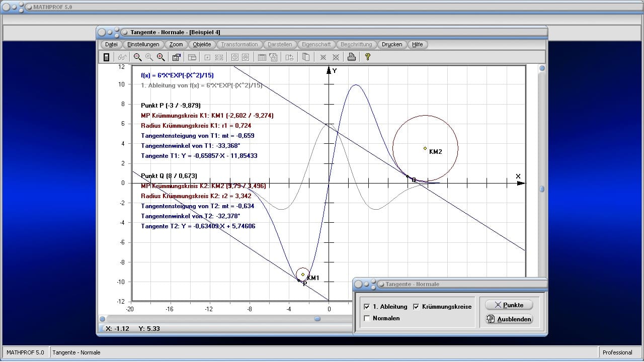Open the value table toolbar icon
This screenshot has height=362, width=644.
262,57
